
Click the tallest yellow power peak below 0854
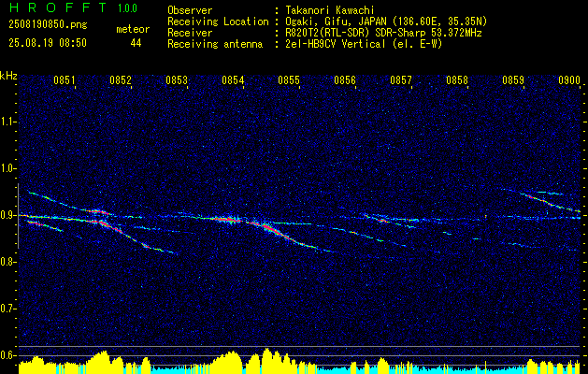tap(266, 361)
